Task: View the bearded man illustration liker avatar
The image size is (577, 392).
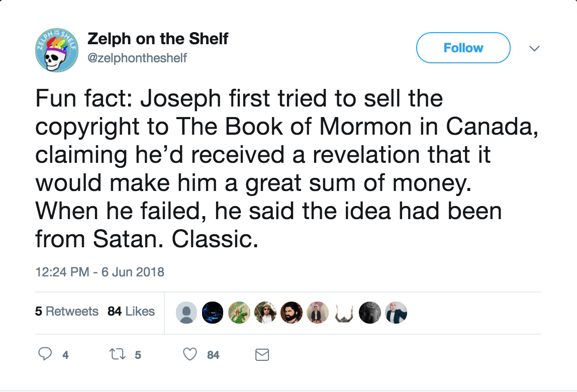Action: pyautogui.click(x=292, y=313)
